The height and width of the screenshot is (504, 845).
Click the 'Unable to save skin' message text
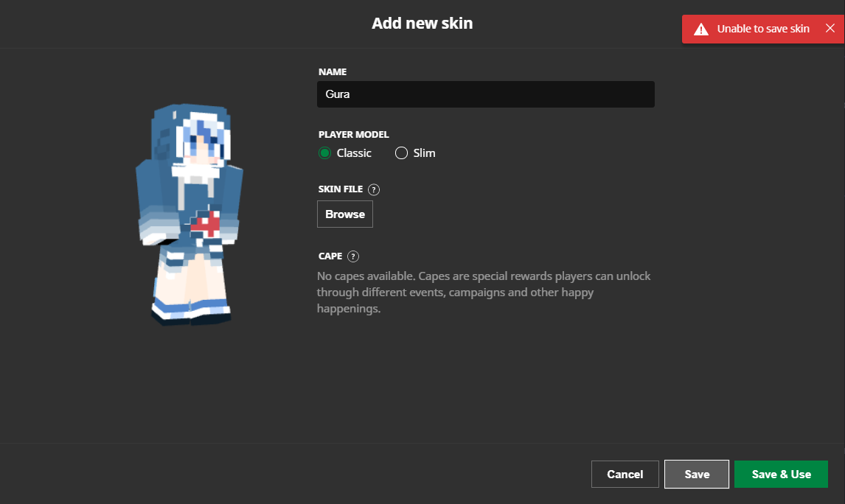point(763,29)
